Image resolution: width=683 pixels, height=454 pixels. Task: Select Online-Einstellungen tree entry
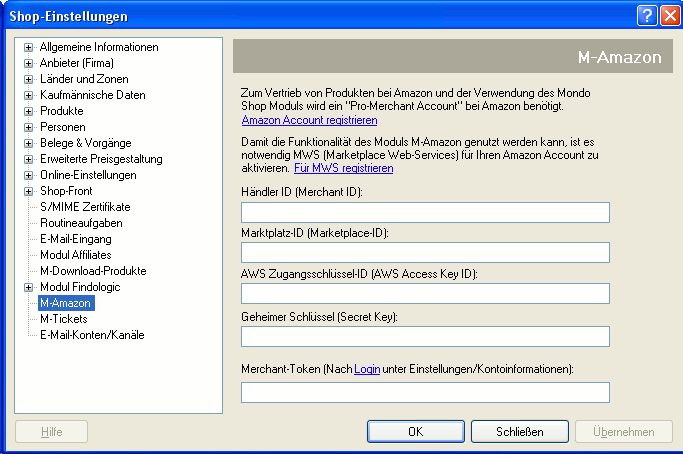[88, 175]
